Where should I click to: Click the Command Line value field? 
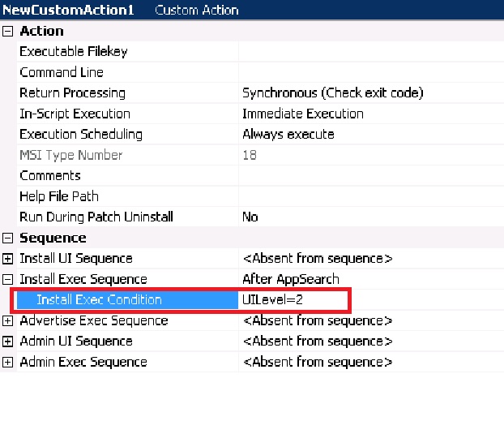click(369, 72)
